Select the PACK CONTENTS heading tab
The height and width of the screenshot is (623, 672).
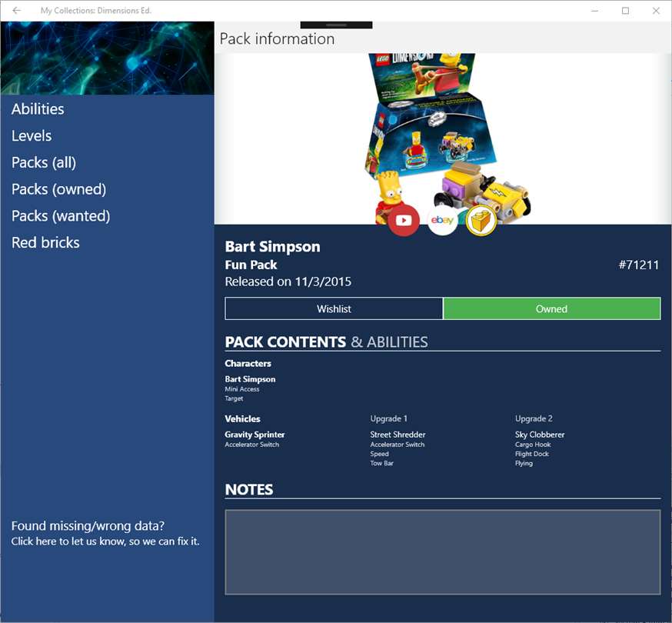(x=285, y=342)
